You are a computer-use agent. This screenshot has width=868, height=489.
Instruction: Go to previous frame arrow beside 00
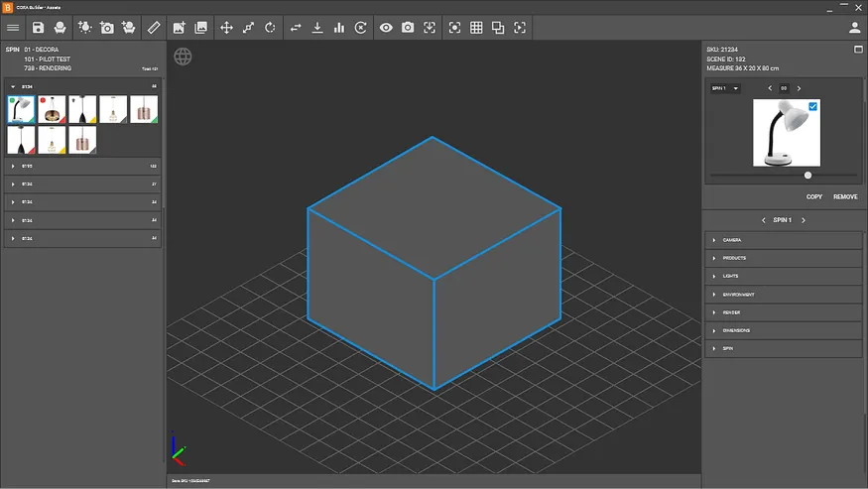click(770, 88)
